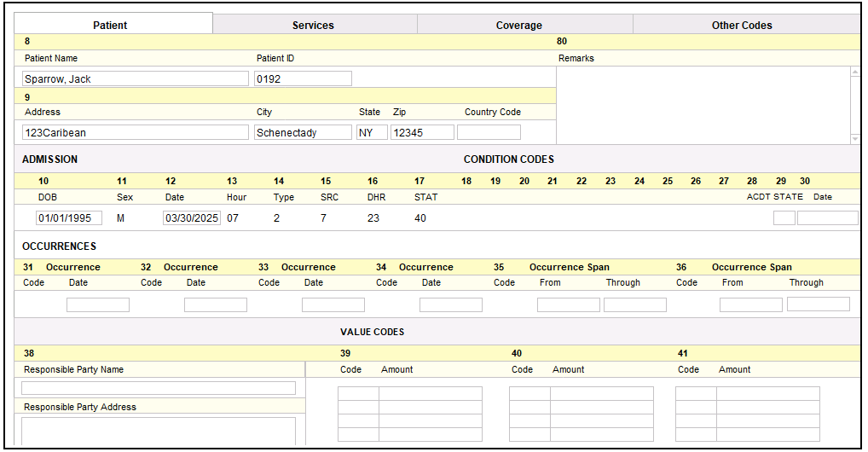Select the Patient tab
868x452 pixels.
pyautogui.click(x=110, y=25)
